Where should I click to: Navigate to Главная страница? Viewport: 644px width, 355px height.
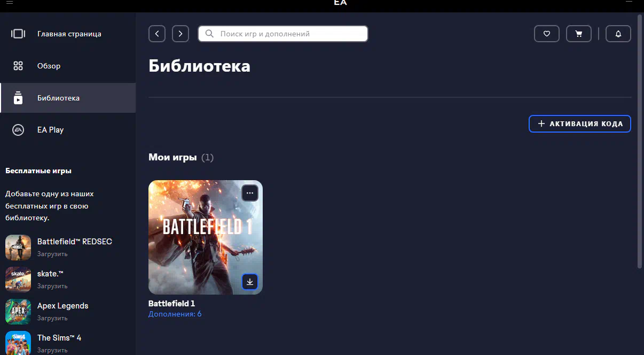[69, 34]
